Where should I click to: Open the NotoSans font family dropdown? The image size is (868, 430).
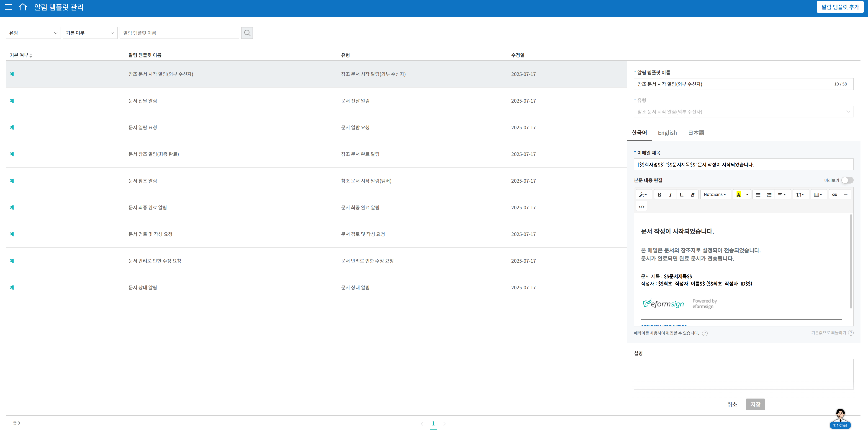point(715,195)
